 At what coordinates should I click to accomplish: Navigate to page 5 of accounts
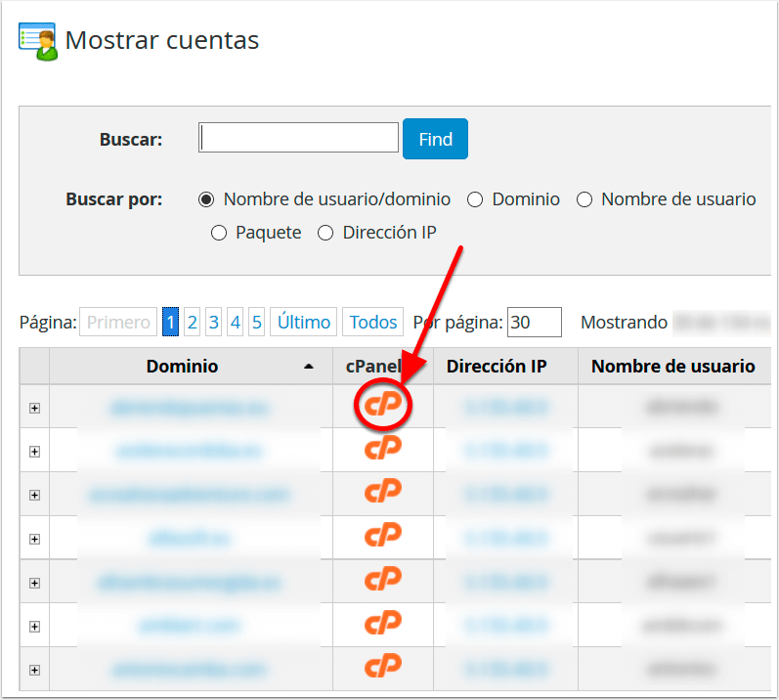pos(256,322)
